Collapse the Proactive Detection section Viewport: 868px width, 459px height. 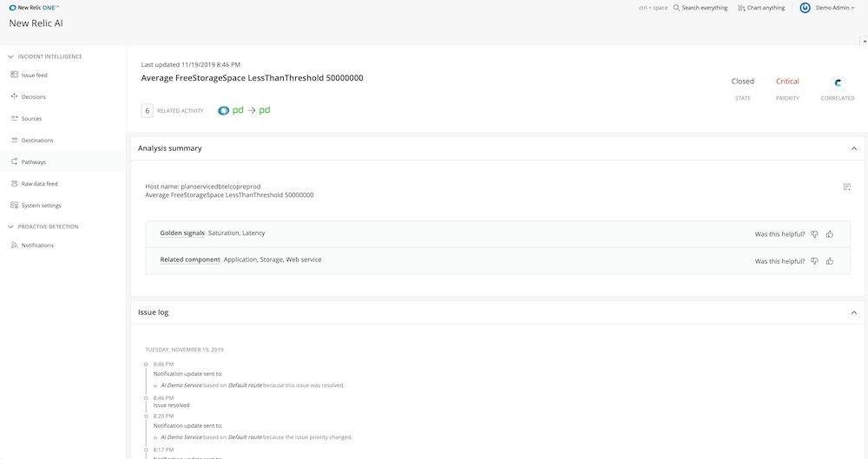[10, 226]
